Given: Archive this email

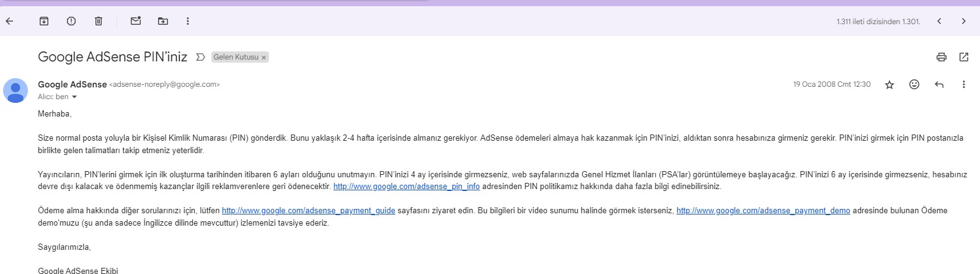Looking at the screenshot, I should tap(44, 21).
